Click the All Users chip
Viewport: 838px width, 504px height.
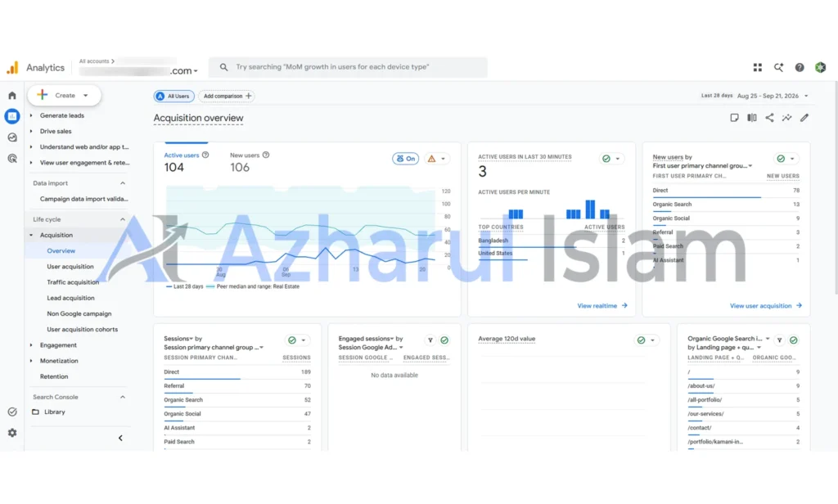(173, 97)
